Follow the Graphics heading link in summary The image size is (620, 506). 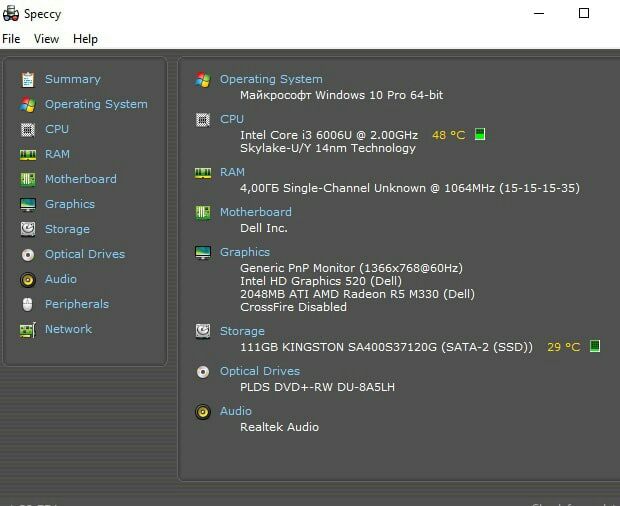[x=245, y=252]
